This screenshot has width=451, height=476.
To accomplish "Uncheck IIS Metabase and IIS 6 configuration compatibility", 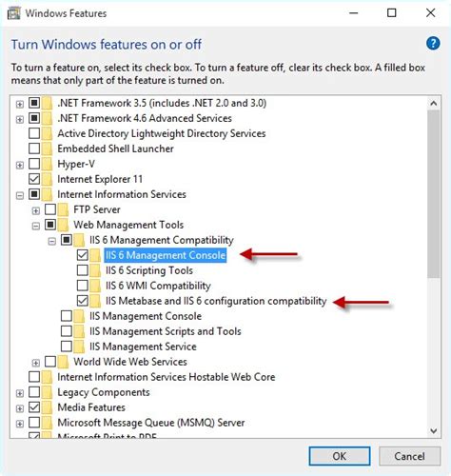I will [83, 301].
